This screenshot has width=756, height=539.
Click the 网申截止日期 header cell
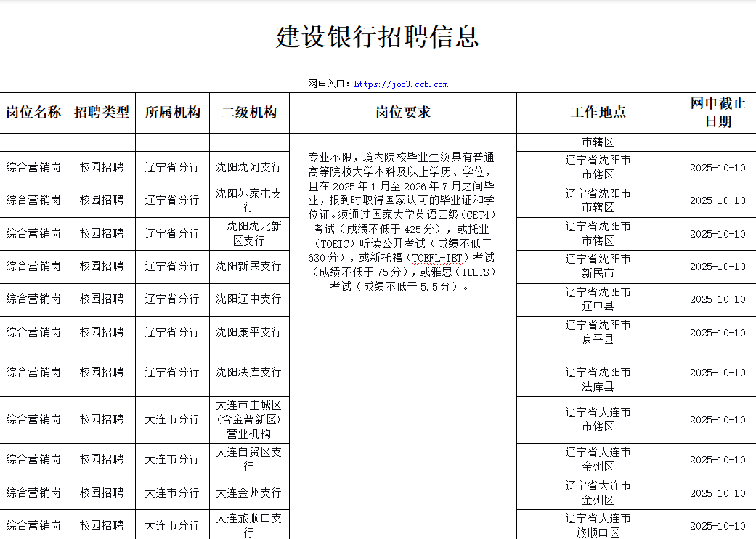click(x=718, y=113)
